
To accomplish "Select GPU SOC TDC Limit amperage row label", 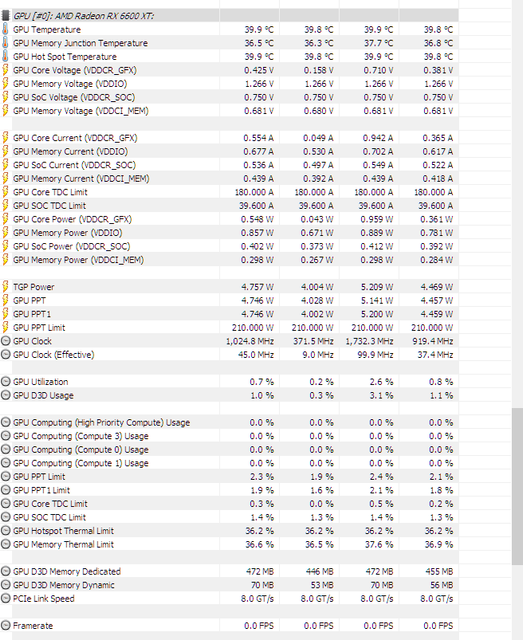I will pyautogui.click(x=49, y=205).
